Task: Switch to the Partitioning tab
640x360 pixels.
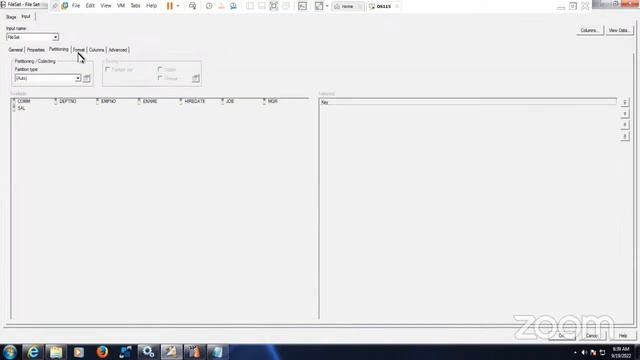Action: tap(58, 49)
